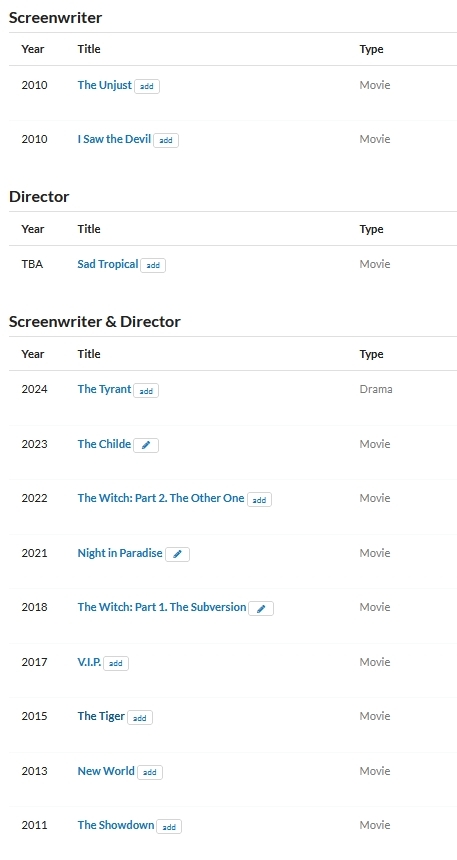Open I Saw the Devil title link
Image resolution: width=457 pixels, height=860 pixels.
click(114, 139)
